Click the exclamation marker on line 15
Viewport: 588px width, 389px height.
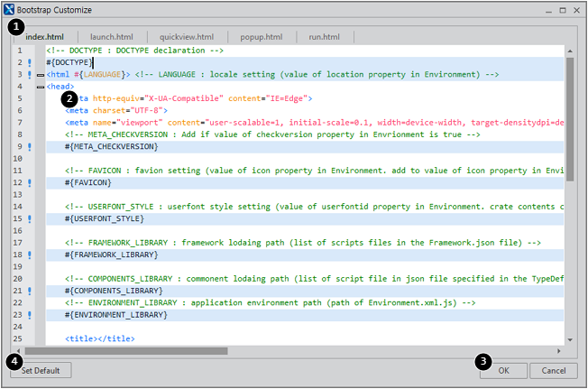pyautogui.click(x=30, y=218)
